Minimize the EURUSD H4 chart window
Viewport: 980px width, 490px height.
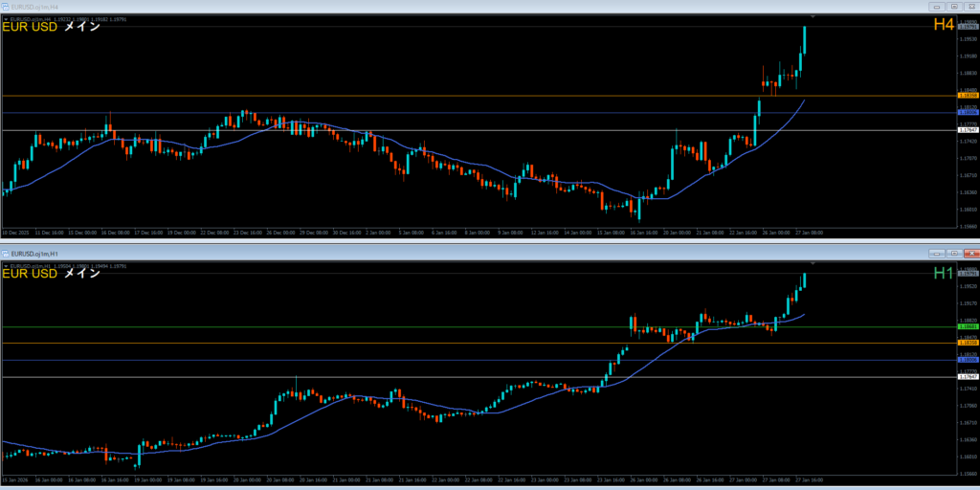(x=936, y=6)
